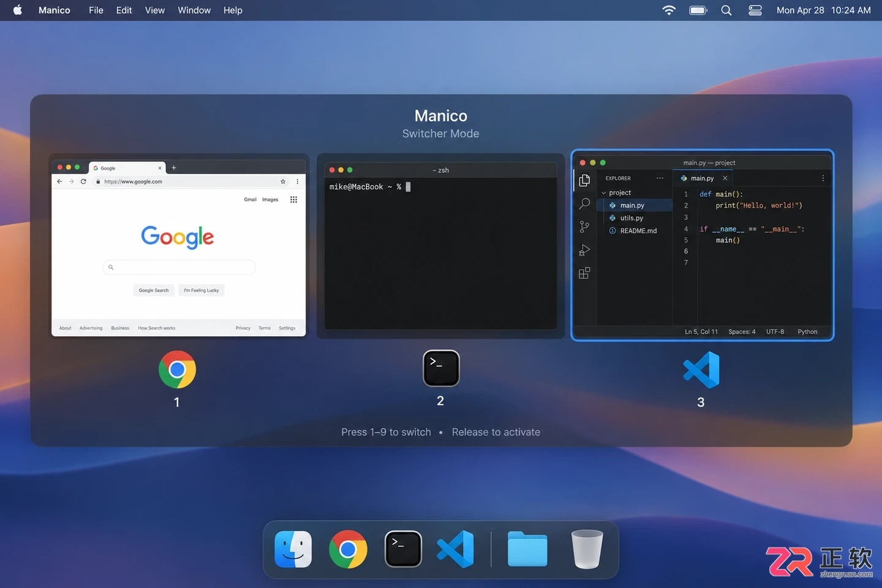Viewport: 882px width, 588px height.
Task: Open Finder from the Dock
Action: coord(293,549)
